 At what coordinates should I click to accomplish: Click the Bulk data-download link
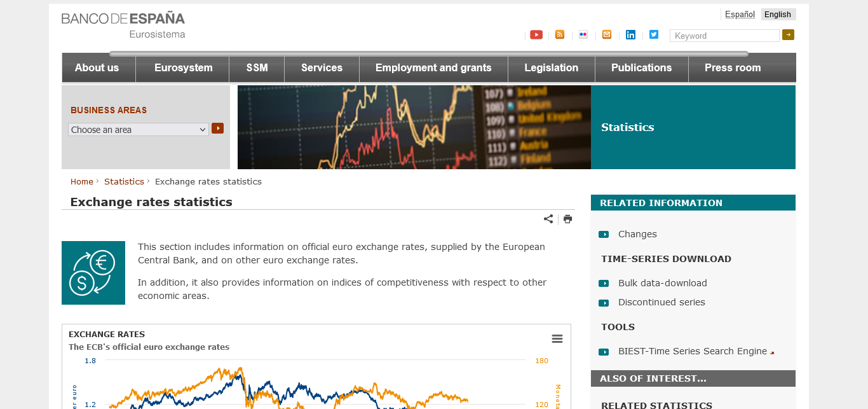click(662, 283)
